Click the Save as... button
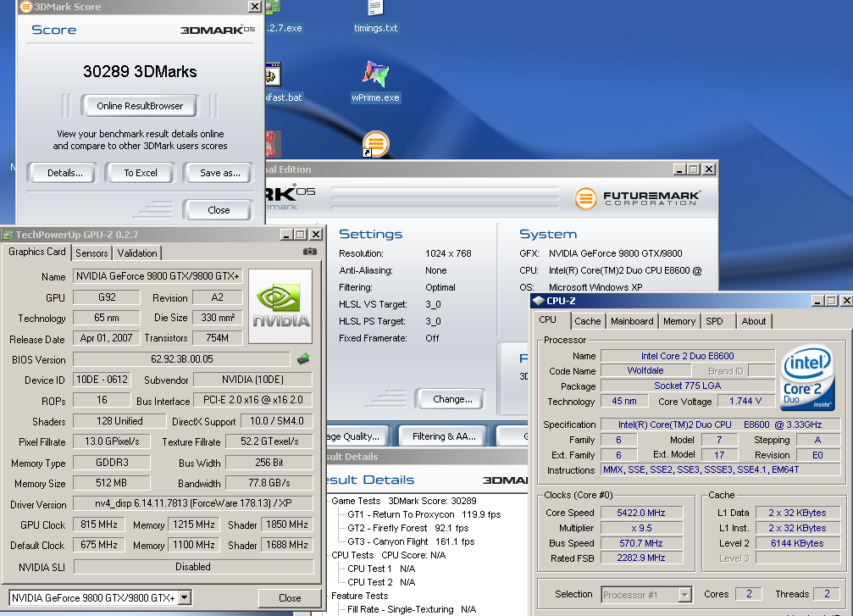Image resolution: width=853 pixels, height=616 pixels. [219, 173]
